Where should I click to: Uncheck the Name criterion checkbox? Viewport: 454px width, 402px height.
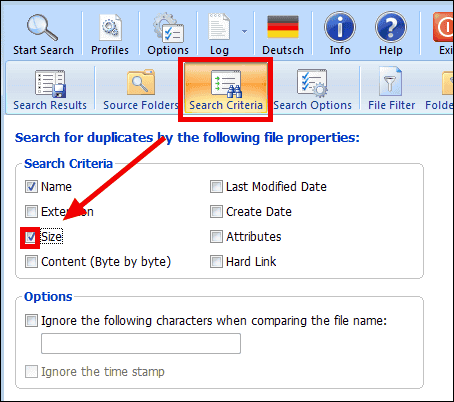[31, 187]
